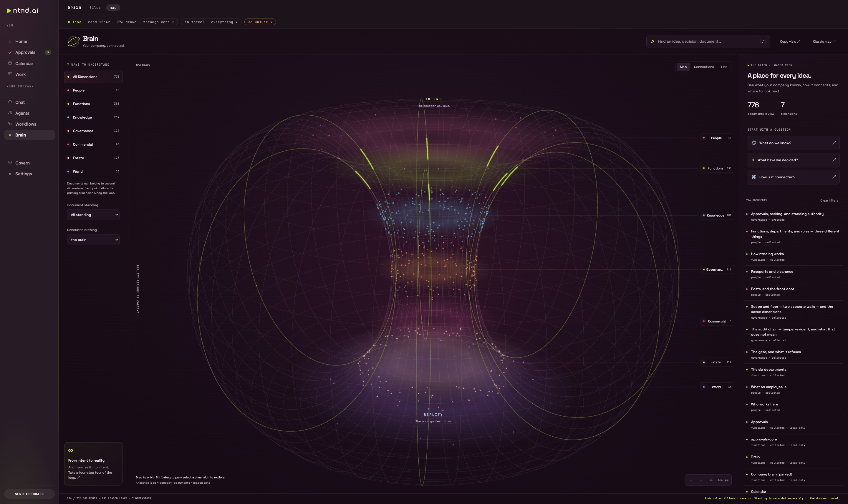The height and width of the screenshot is (504, 848).
Task: Open Calendar in the sidebar
Action: (29, 64)
